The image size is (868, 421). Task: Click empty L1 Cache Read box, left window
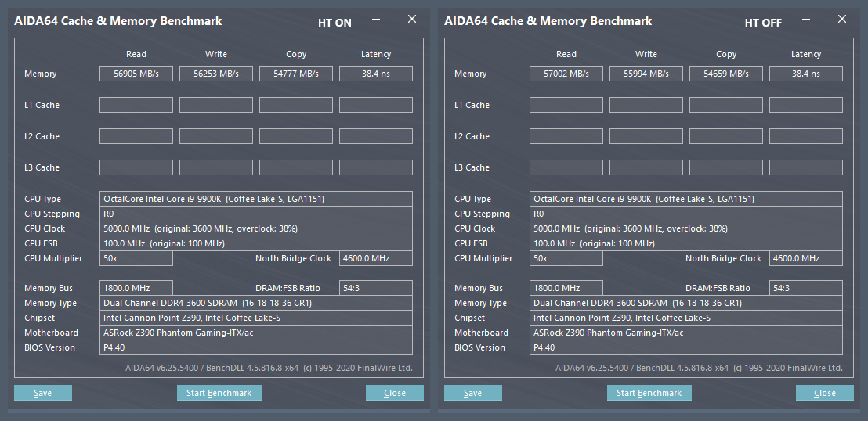136,105
